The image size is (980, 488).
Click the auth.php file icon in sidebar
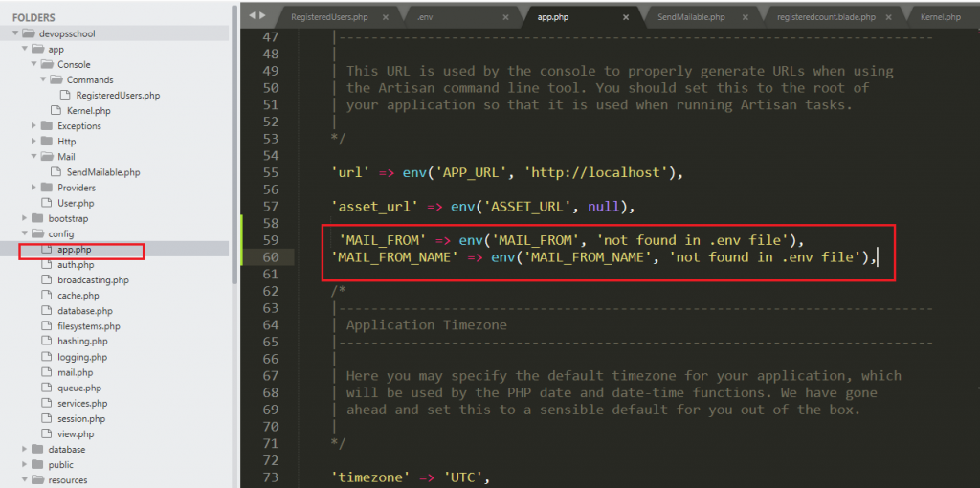(48, 265)
